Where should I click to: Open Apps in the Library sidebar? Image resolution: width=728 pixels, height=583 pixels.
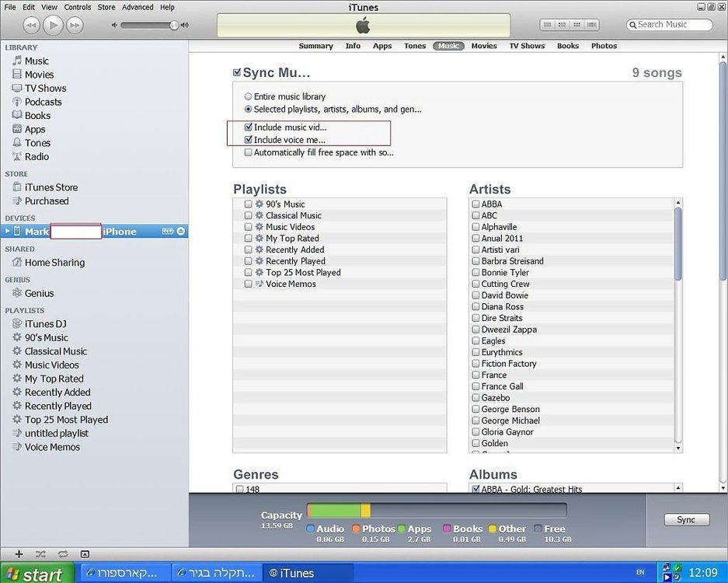tap(35, 129)
